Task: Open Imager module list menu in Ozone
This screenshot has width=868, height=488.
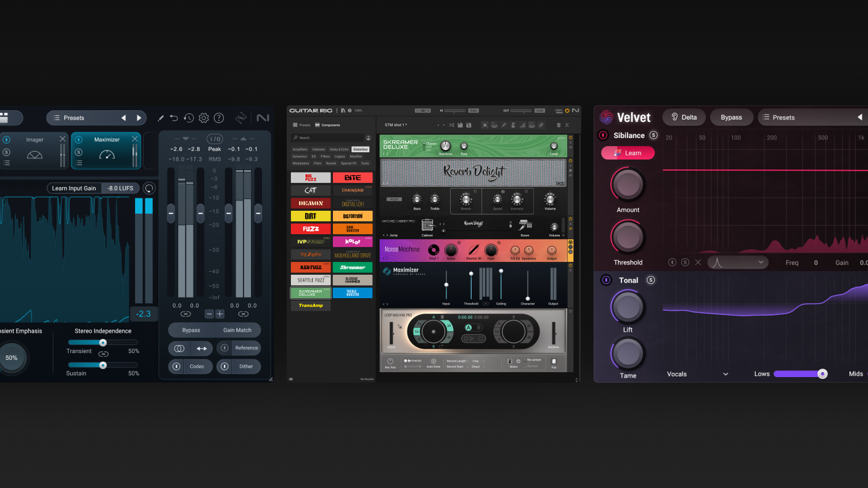Action: pos(6,163)
